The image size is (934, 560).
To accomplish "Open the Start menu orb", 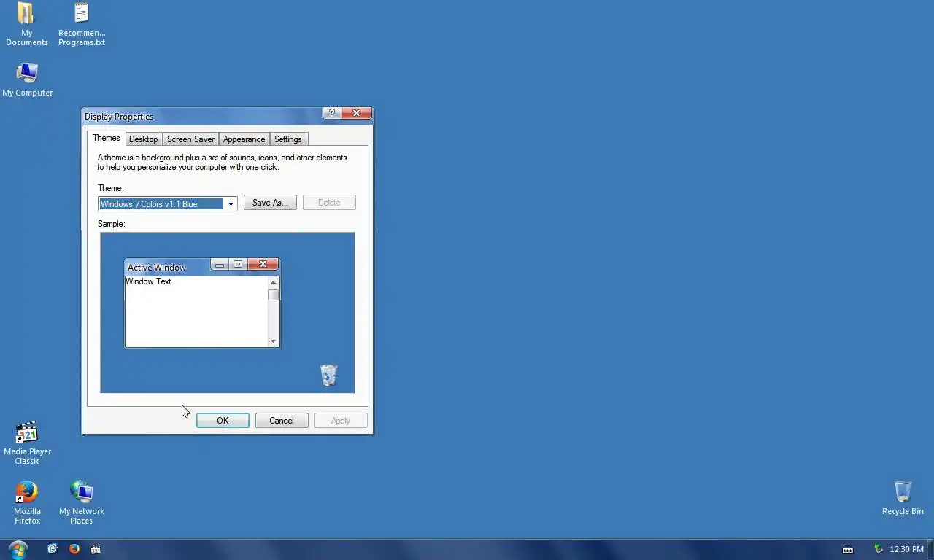I will click(x=18, y=549).
